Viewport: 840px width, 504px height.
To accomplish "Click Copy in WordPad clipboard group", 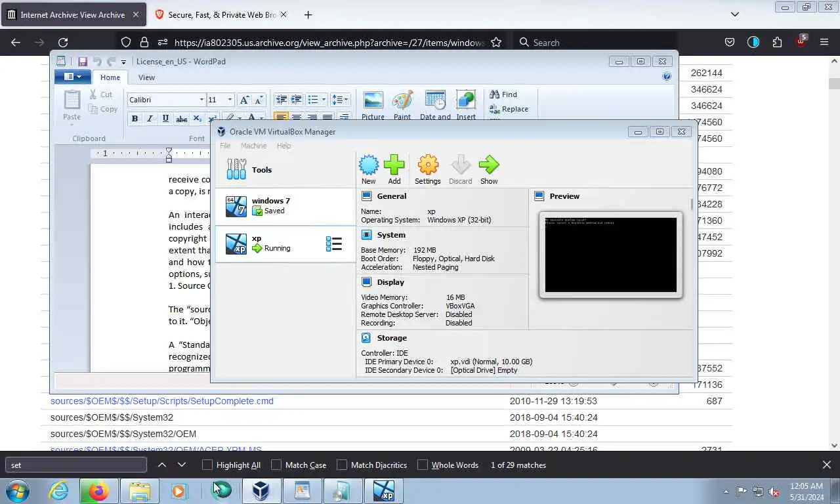I will (x=103, y=109).
